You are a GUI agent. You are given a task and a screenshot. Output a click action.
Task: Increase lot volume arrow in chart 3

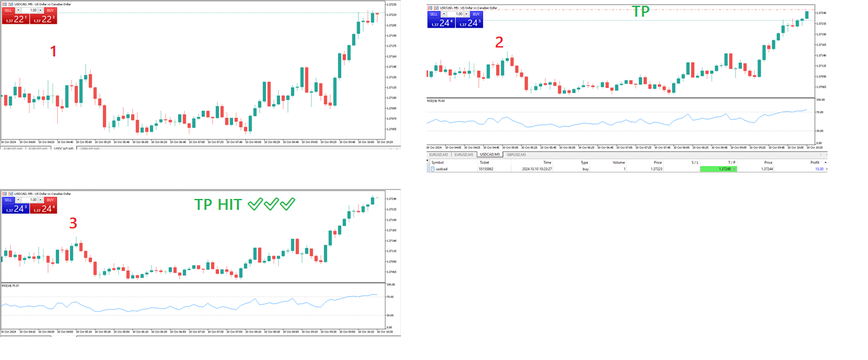click(x=41, y=200)
